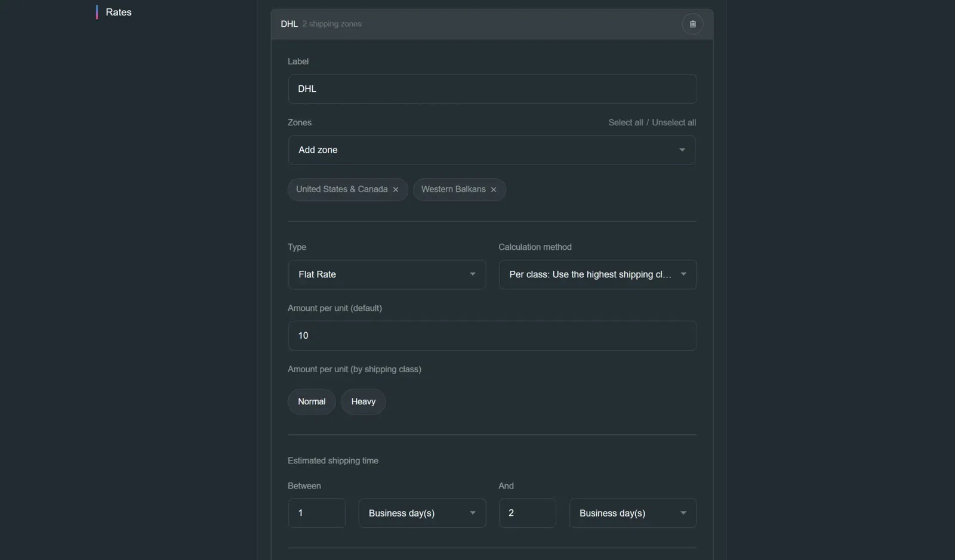The image size is (955, 560).
Task: Remove the Western Balkans zone chip
Action: tap(494, 190)
